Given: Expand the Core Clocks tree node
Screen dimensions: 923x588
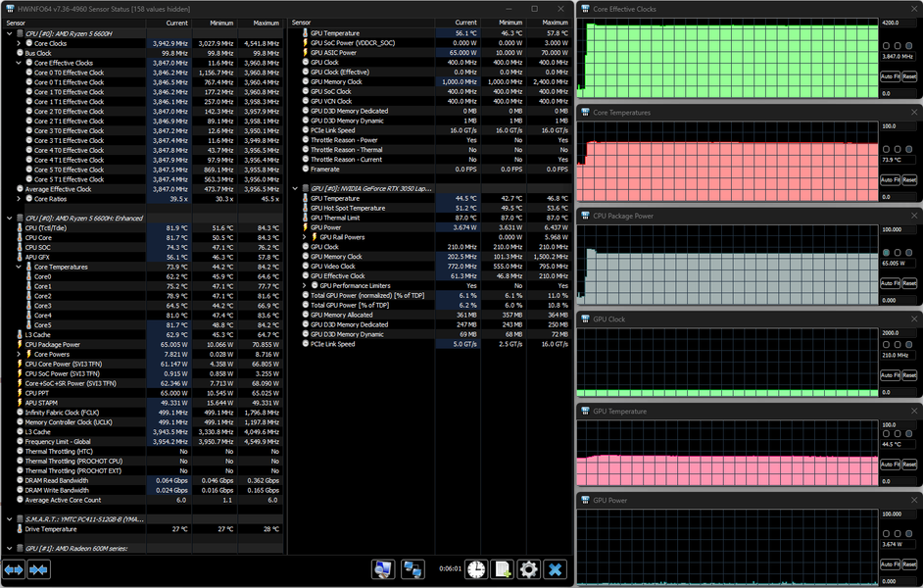Looking at the screenshot, I should 19,43.
